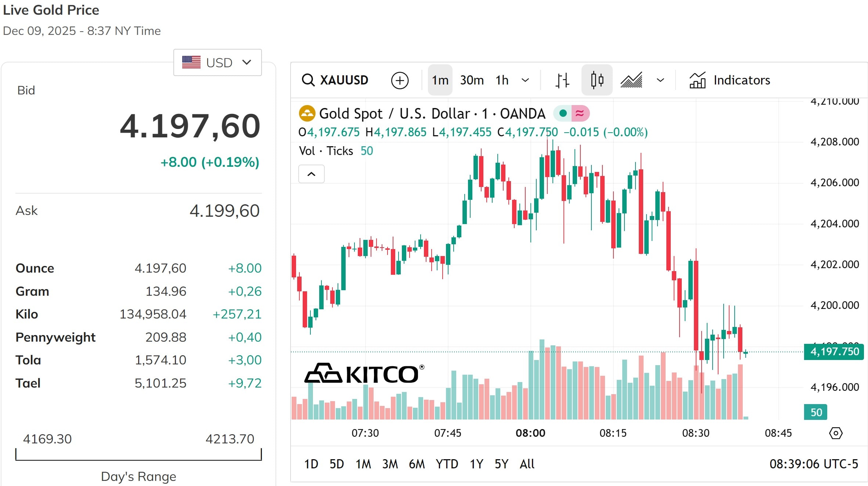Viewport: 868px width, 486px height.
Task: Open the USD currency dropdown
Action: [217, 62]
